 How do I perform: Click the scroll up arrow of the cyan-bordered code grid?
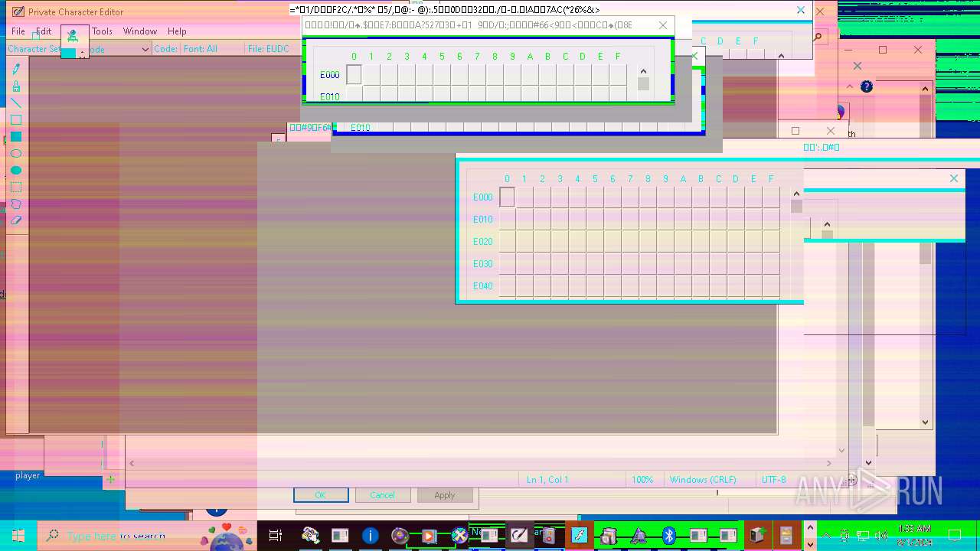(796, 194)
